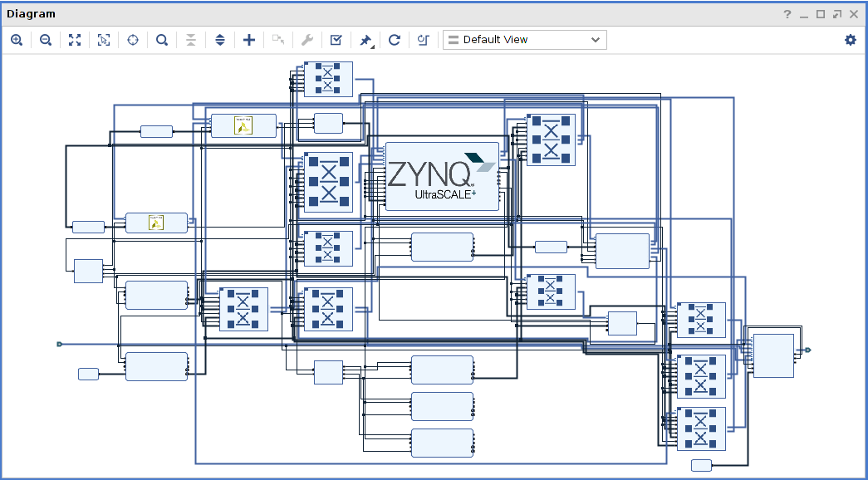Zoom in on the block diagram
The image size is (868, 480).
pyautogui.click(x=17, y=40)
